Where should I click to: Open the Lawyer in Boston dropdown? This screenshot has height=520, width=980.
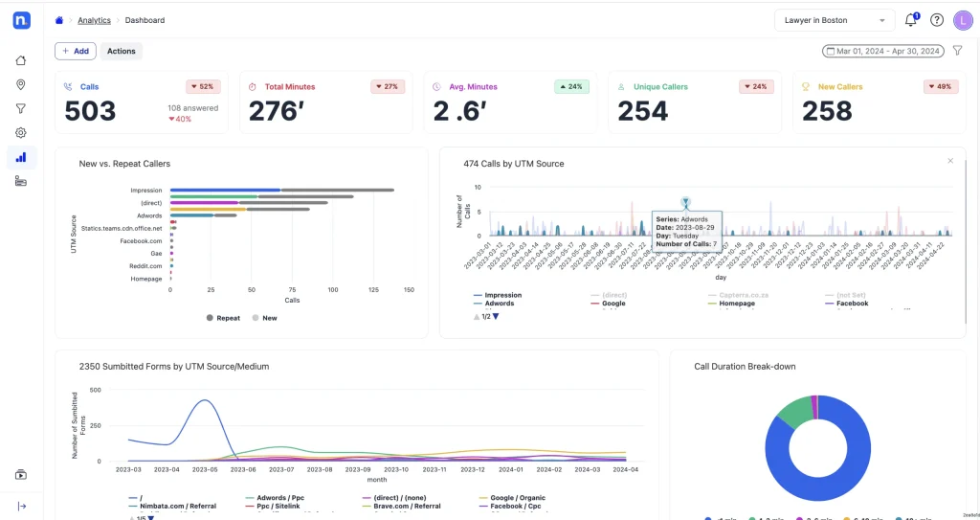coord(834,20)
